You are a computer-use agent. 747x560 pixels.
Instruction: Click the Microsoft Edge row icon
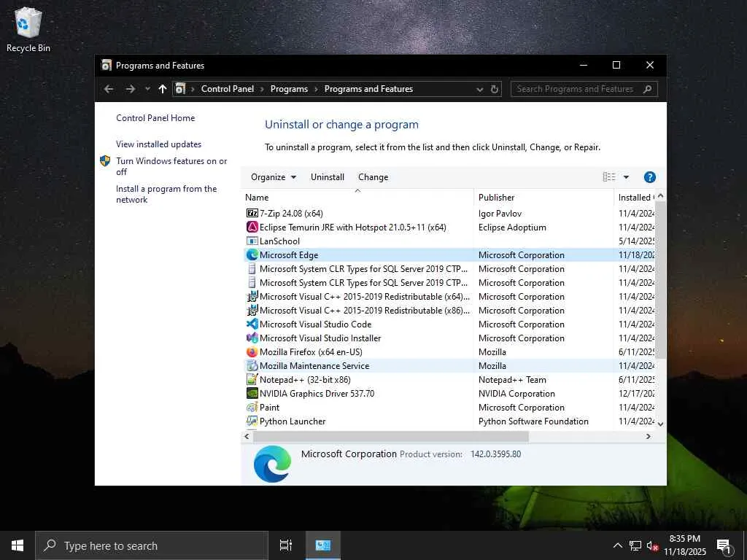(x=252, y=254)
